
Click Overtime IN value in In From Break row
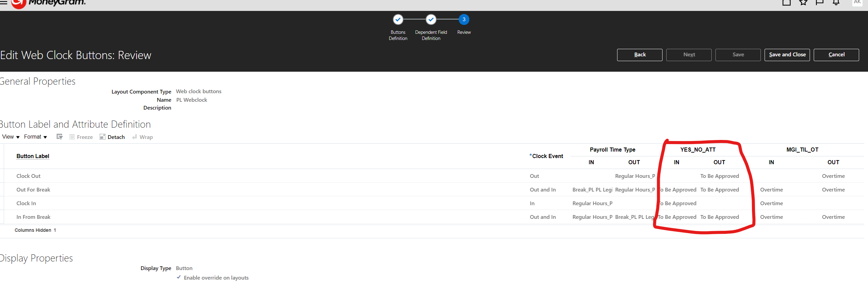[771, 217]
